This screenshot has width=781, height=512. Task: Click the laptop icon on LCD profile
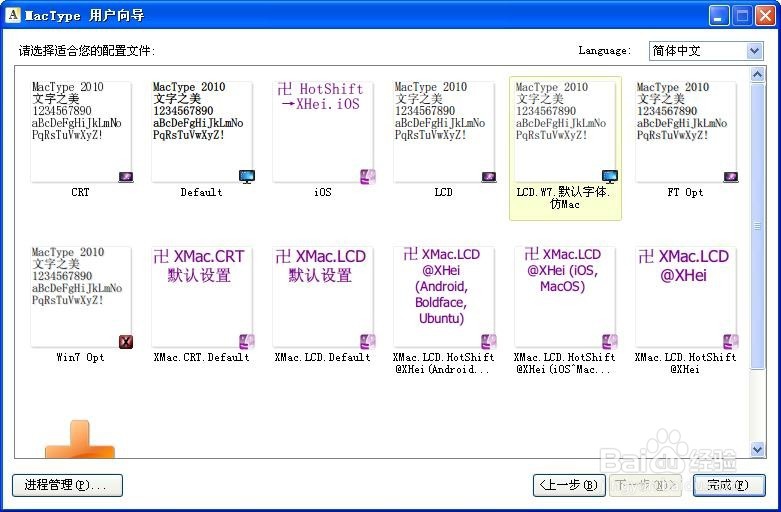489,177
